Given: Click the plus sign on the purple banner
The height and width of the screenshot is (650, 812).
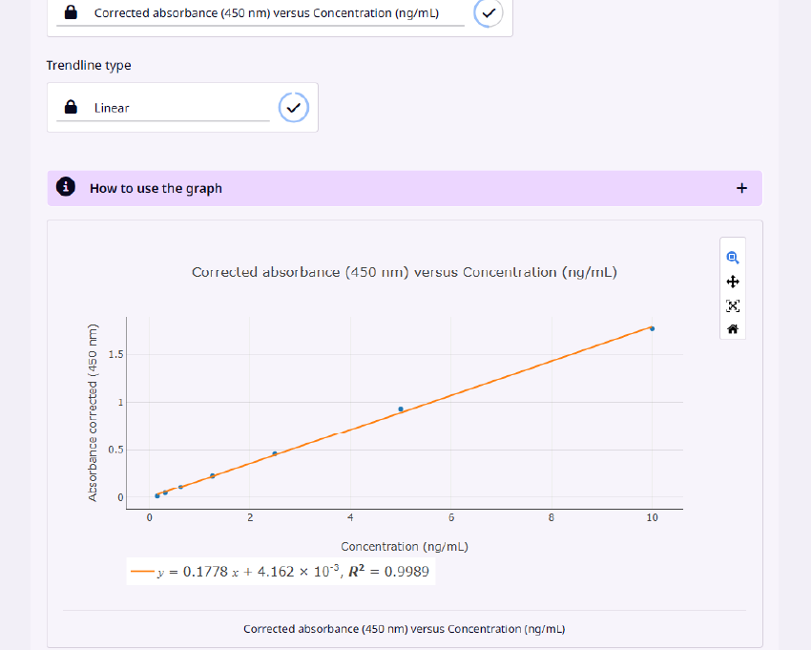Looking at the screenshot, I should tap(741, 188).
